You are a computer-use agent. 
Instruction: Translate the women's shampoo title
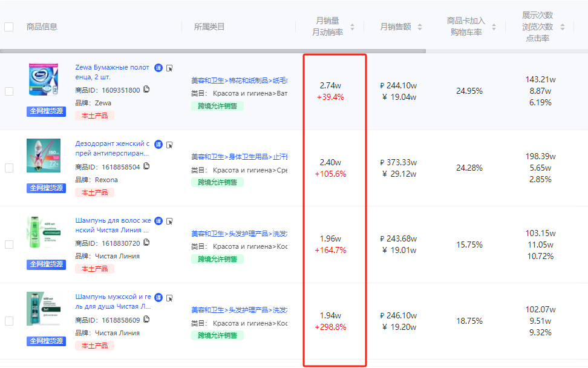click(x=158, y=221)
